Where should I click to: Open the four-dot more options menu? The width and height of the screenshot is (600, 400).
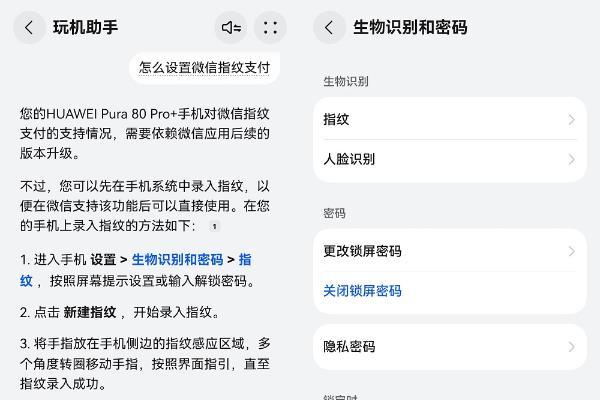[271, 28]
